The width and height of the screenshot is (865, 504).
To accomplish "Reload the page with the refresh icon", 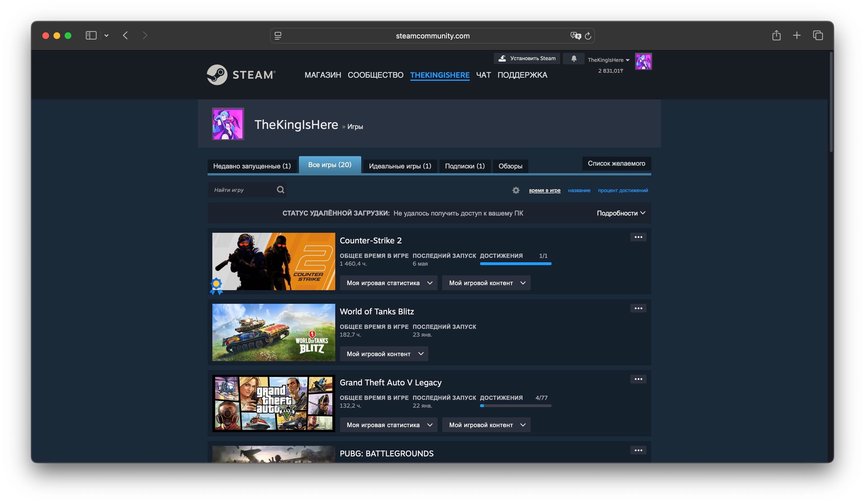I will pyautogui.click(x=588, y=36).
